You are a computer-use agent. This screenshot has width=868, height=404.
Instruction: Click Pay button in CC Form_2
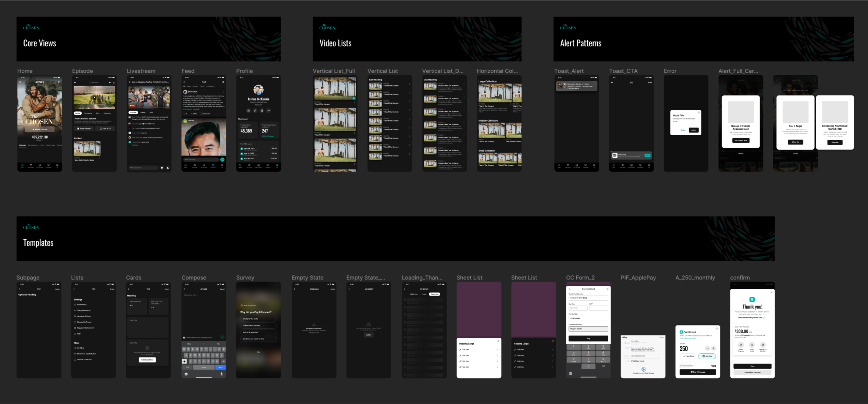coord(588,339)
